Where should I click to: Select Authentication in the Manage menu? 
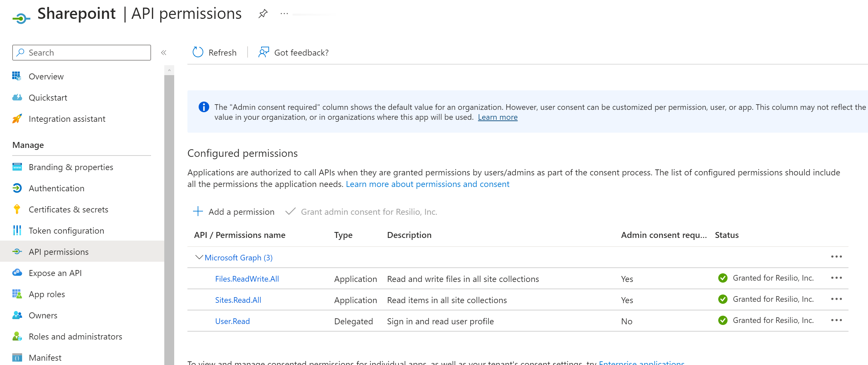pyautogui.click(x=56, y=188)
